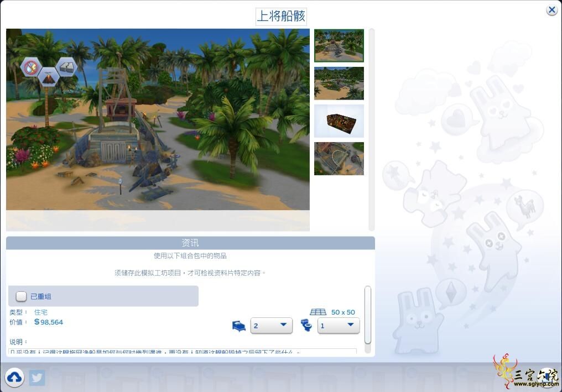Select the third interior floorplan thumbnail
562x392 pixels.
pyautogui.click(x=339, y=121)
